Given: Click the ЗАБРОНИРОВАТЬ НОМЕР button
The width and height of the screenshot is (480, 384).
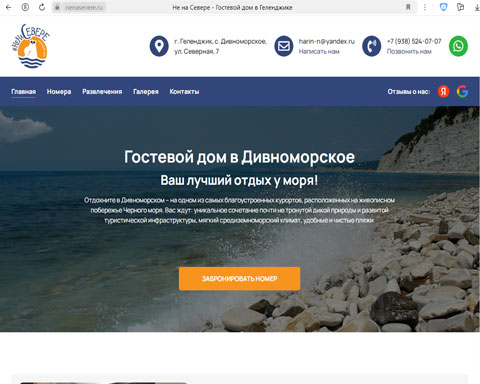Looking at the screenshot, I should coord(239,279).
